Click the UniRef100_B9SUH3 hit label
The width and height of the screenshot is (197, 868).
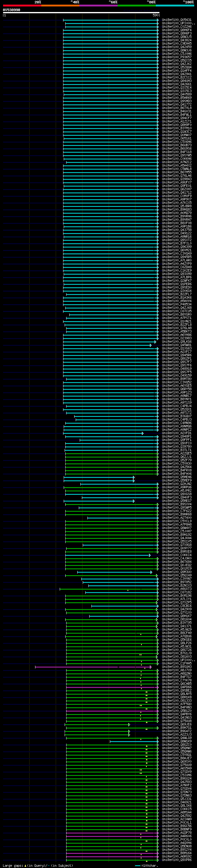coord(176,667)
